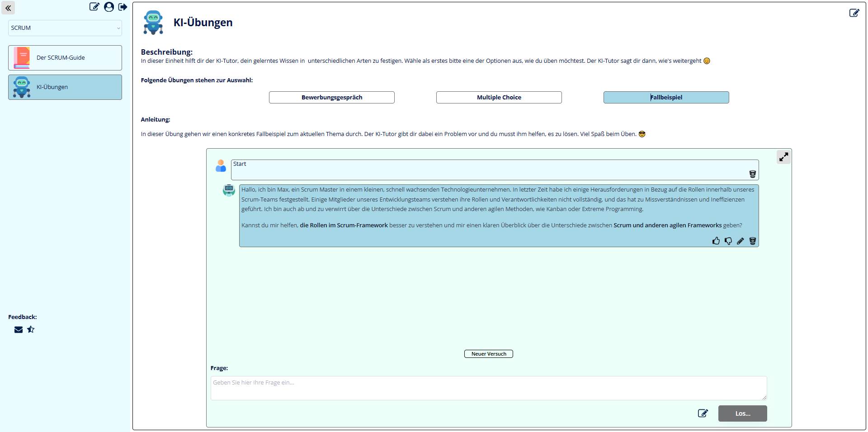The image size is (868, 432).
Task: Give thumbs up to Max's message
Action: tap(716, 241)
